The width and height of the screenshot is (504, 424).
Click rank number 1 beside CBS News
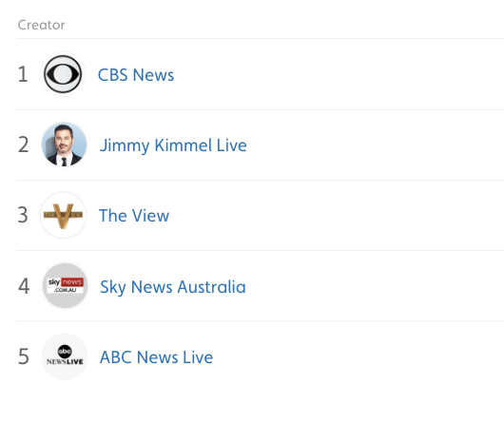(23, 74)
